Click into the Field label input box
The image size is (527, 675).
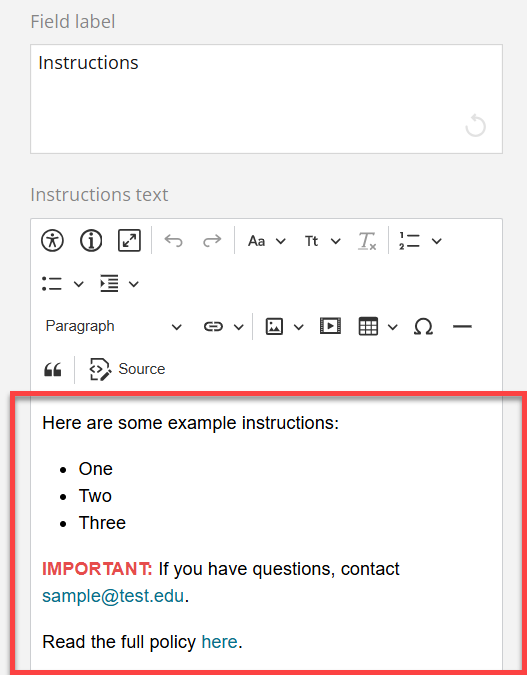click(266, 99)
